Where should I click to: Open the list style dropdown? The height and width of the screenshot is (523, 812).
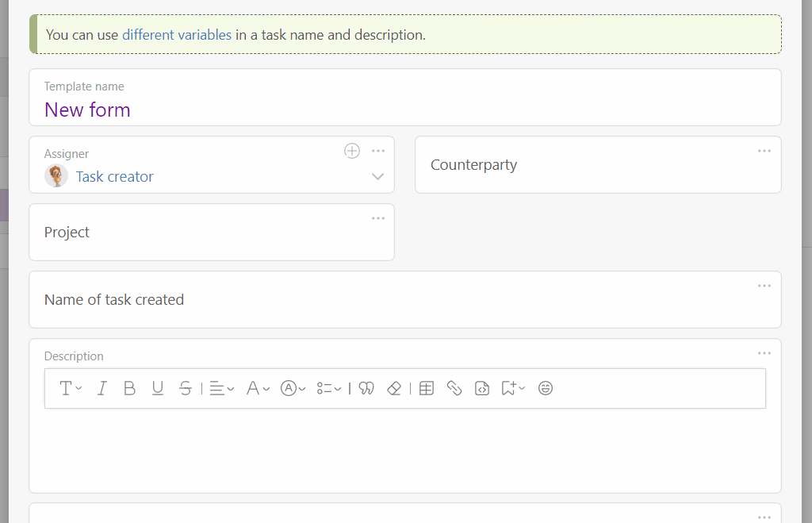click(329, 388)
